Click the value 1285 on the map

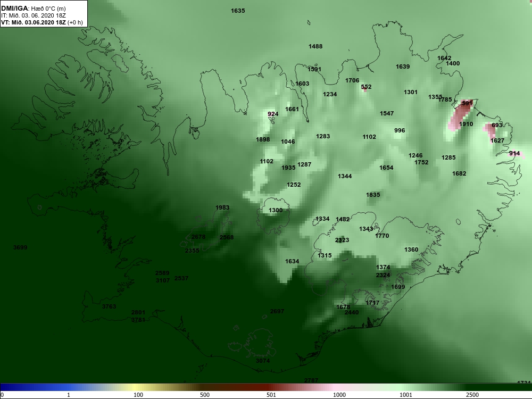(x=448, y=158)
